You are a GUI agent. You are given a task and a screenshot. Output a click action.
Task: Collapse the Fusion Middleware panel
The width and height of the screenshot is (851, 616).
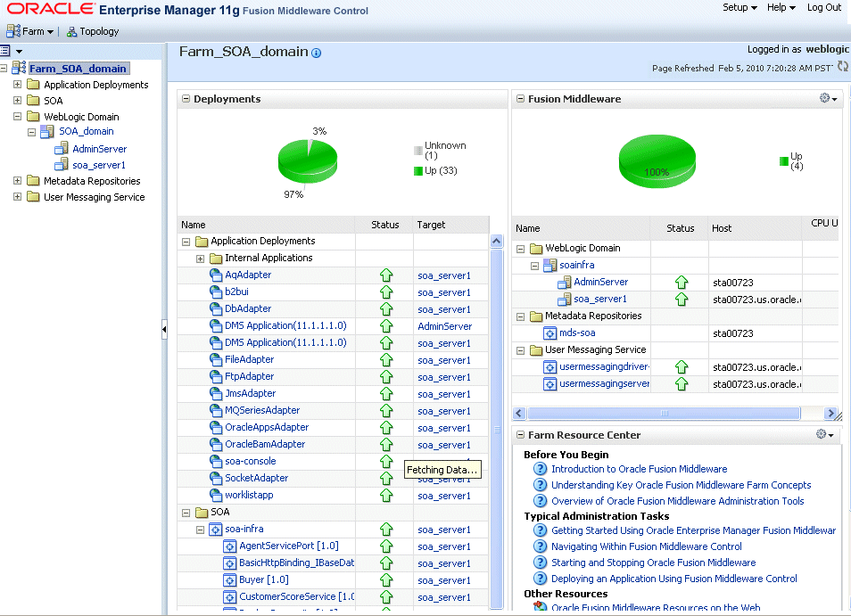520,99
